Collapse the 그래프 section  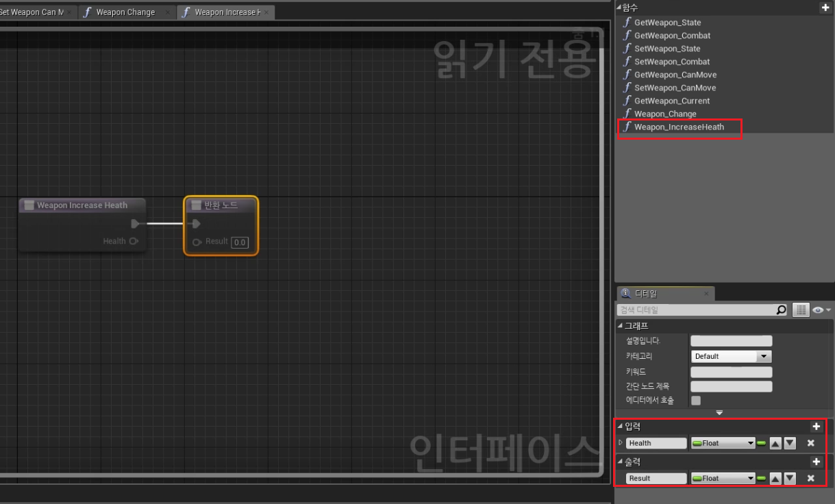pyautogui.click(x=620, y=326)
